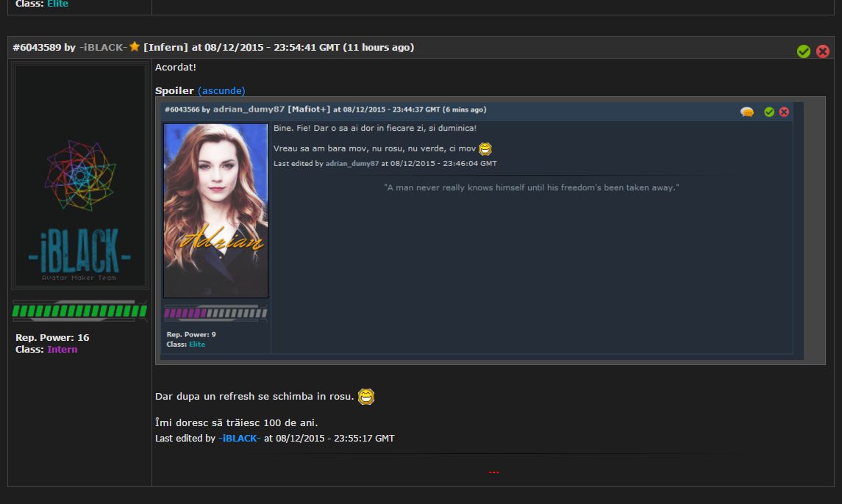Click '[Mafiot+]' tag in quoted header
This screenshot has width=842, height=504.
click(309, 109)
